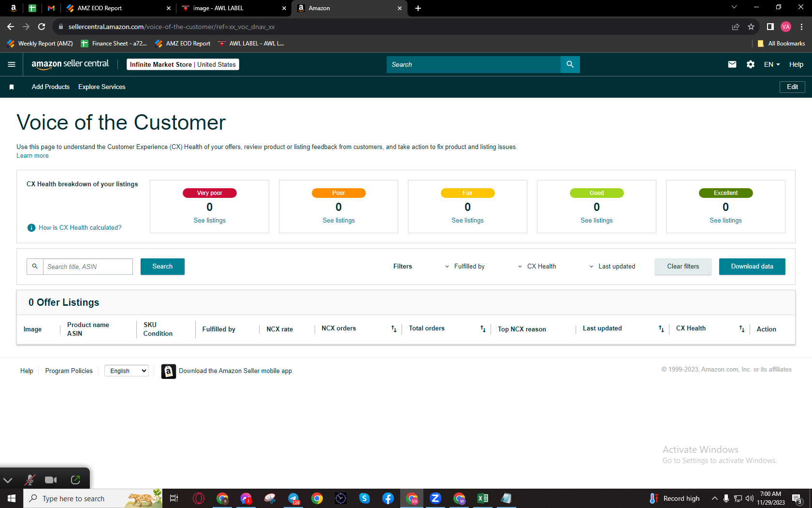The image size is (812, 508).
Task: Open the browser side panel icon
Action: [770, 27]
